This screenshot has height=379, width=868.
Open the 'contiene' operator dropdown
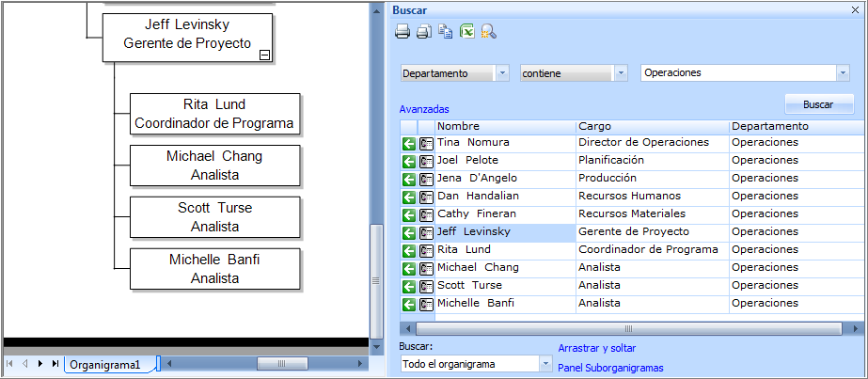tap(621, 73)
